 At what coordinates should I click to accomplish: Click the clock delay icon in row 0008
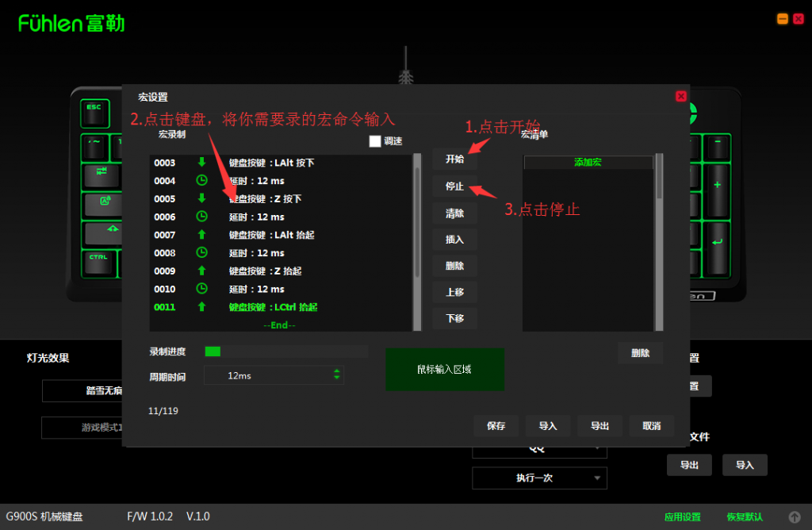[x=202, y=252]
